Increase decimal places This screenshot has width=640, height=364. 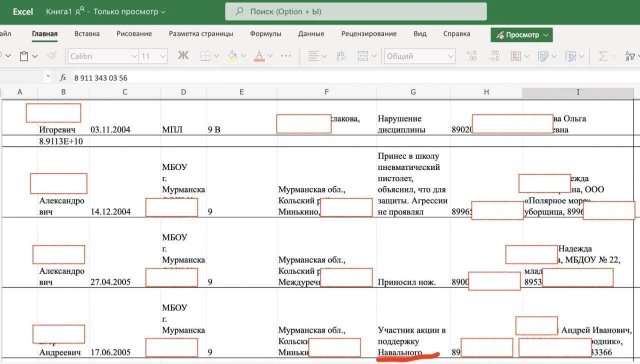[x=471, y=56]
